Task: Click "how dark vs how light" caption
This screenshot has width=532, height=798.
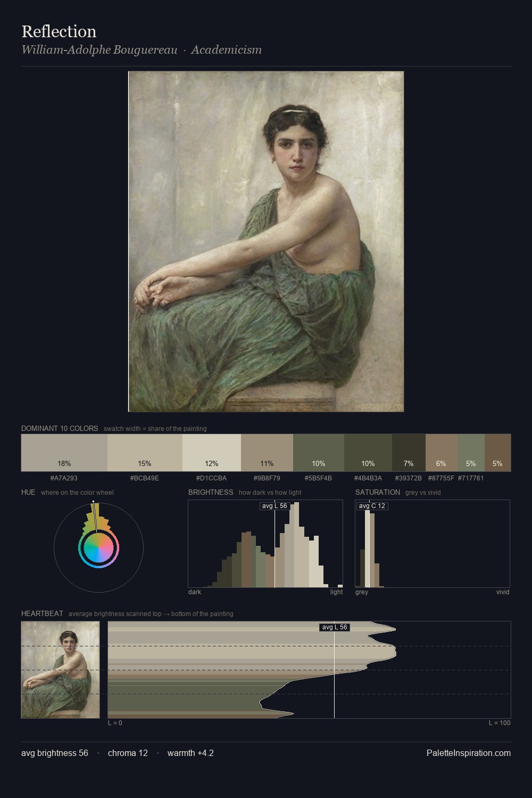Action: pyautogui.click(x=270, y=493)
